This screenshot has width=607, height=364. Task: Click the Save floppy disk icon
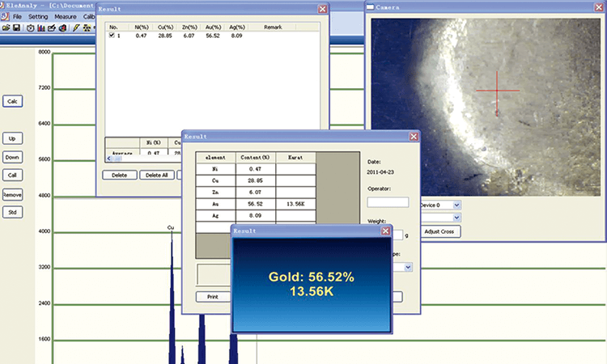[16, 28]
